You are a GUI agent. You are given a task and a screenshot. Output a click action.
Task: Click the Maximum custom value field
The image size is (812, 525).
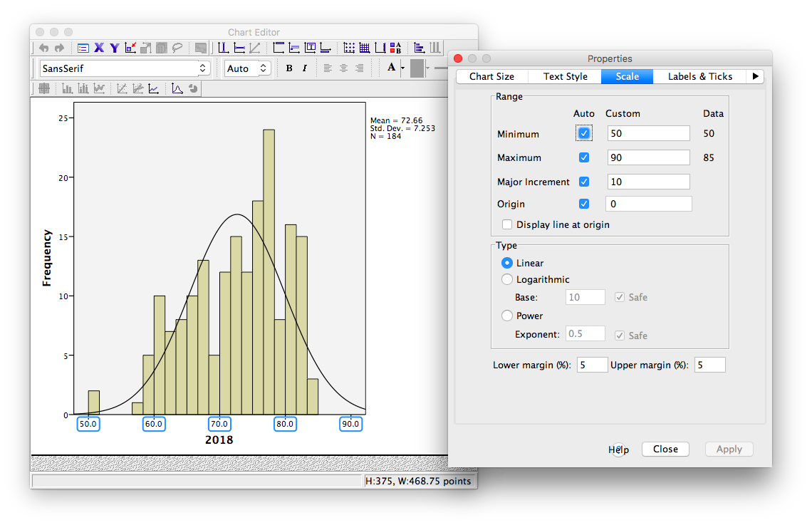[648, 157]
